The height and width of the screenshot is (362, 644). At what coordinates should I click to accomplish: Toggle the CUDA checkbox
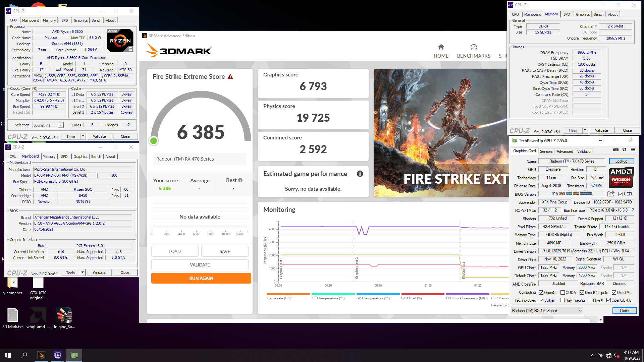(x=562, y=293)
